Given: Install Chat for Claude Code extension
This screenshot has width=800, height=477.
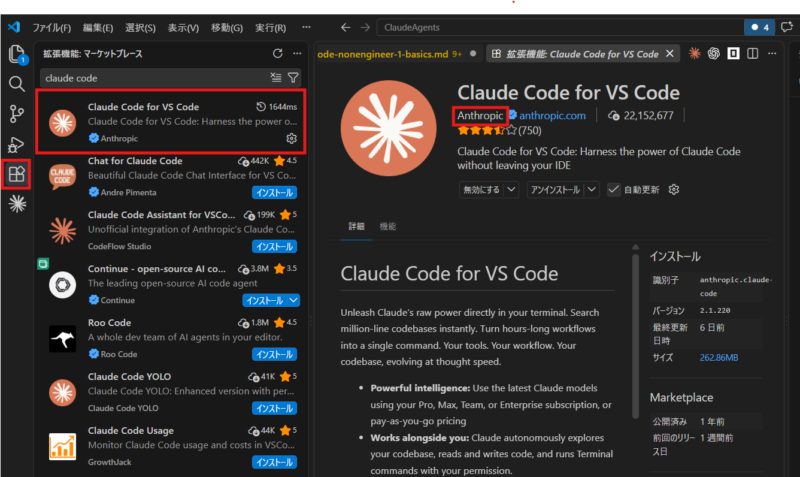Looking at the screenshot, I should (x=274, y=193).
